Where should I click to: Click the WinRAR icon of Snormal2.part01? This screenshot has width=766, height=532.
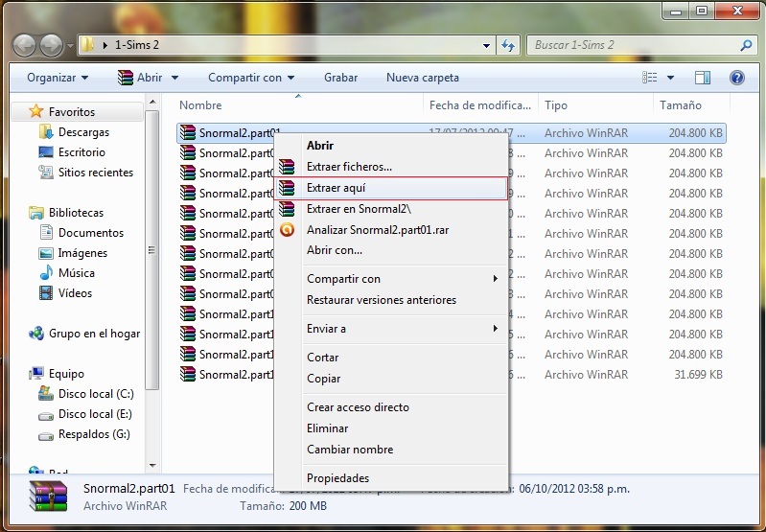(x=188, y=133)
